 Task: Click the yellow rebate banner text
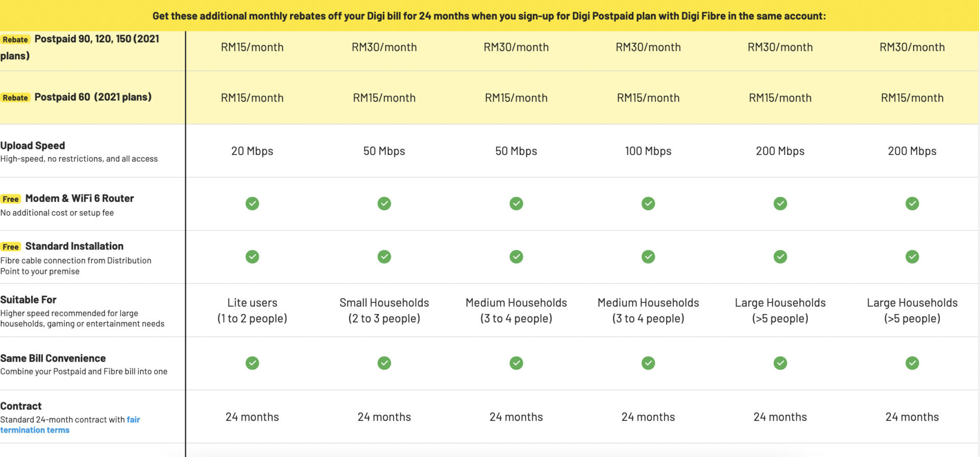(x=489, y=16)
